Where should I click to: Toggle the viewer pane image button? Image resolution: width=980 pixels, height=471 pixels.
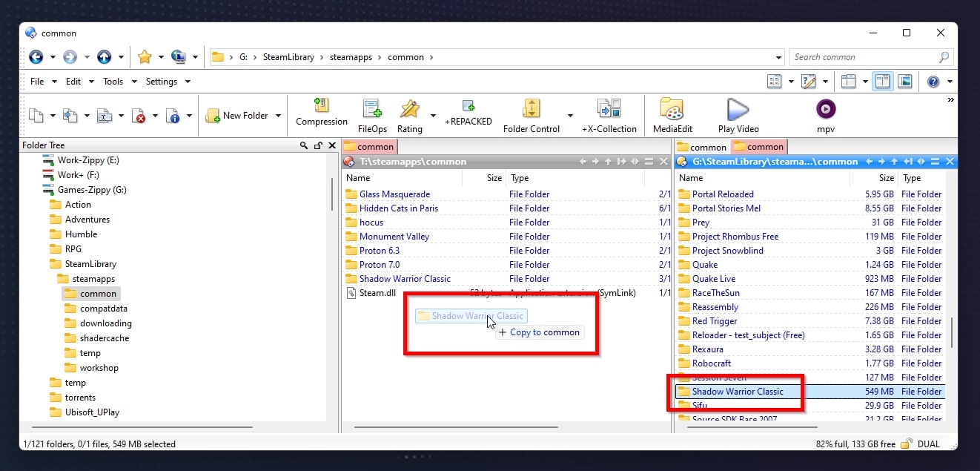click(x=904, y=82)
